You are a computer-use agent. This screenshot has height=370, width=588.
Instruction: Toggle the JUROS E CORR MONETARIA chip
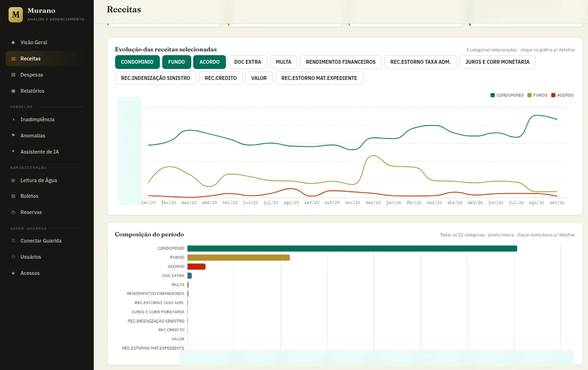[x=497, y=62]
